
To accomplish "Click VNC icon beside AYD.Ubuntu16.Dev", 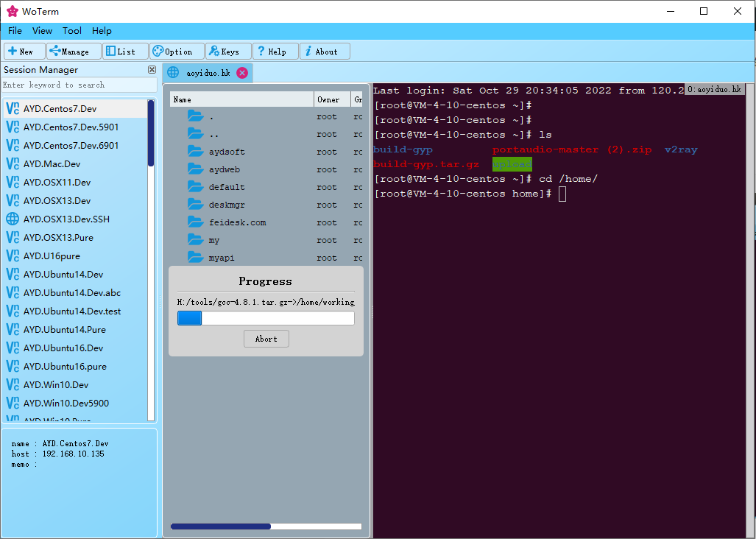I will 13,348.
